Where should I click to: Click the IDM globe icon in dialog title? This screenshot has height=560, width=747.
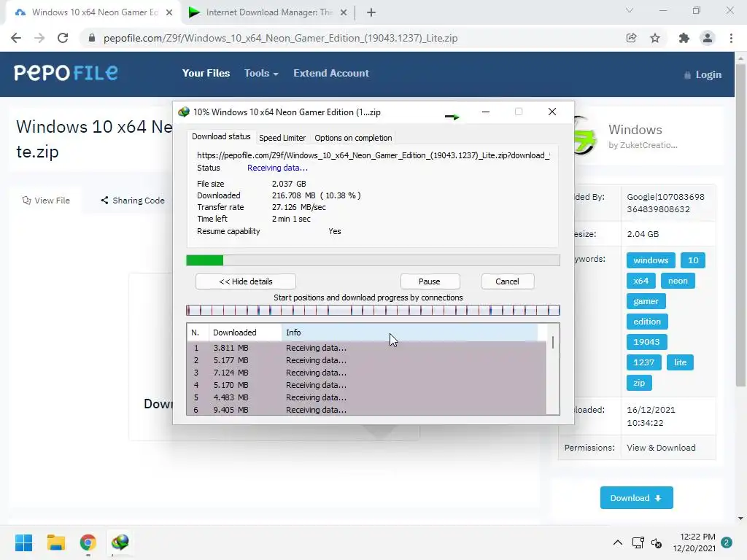pyautogui.click(x=183, y=112)
